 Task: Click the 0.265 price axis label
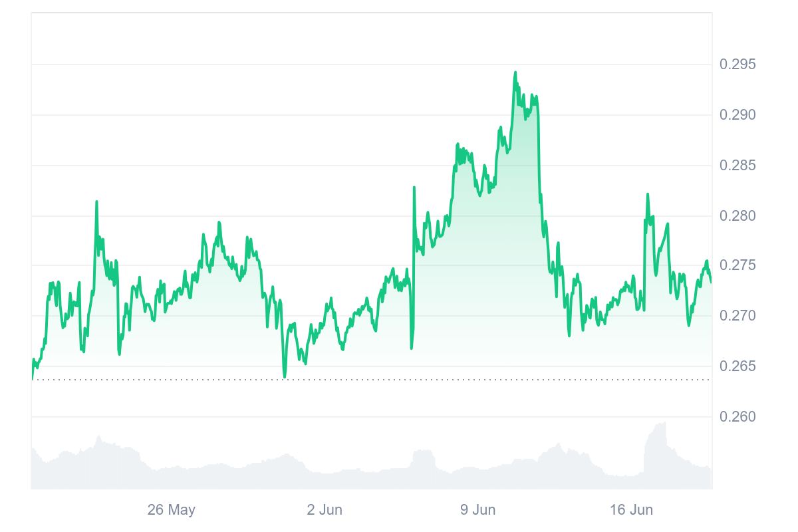(x=738, y=366)
